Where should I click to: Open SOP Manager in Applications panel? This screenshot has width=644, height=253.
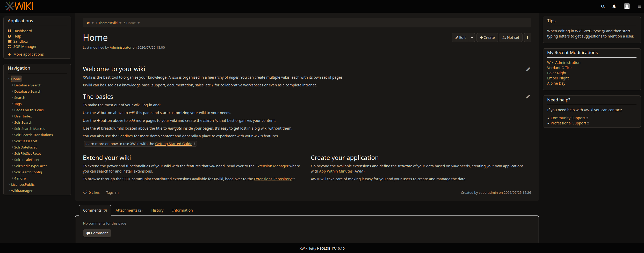coord(25,47)
